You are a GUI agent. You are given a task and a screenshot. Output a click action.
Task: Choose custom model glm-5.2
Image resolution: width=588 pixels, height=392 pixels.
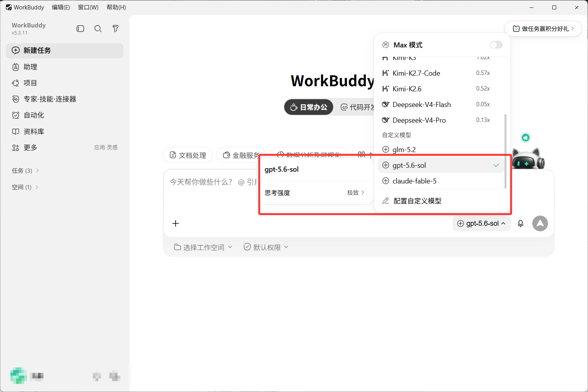[441, 149]
